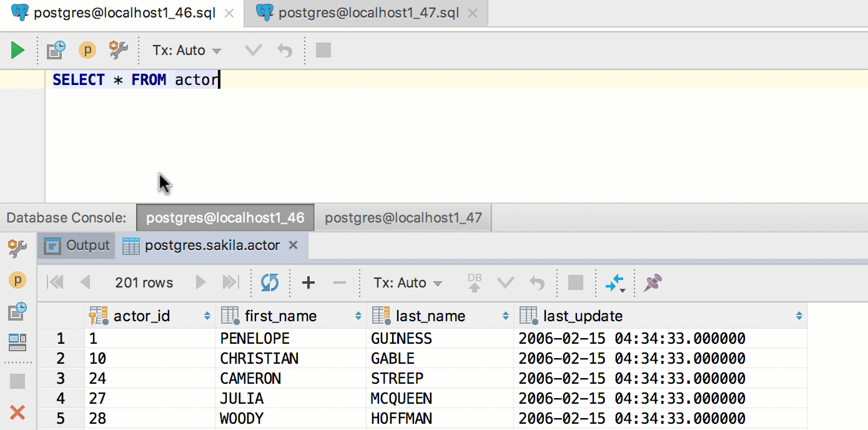This screenshot has width=868, height=430.
Task: Click compare data arrows icon in result toolbar
Action: pos(615,283)
